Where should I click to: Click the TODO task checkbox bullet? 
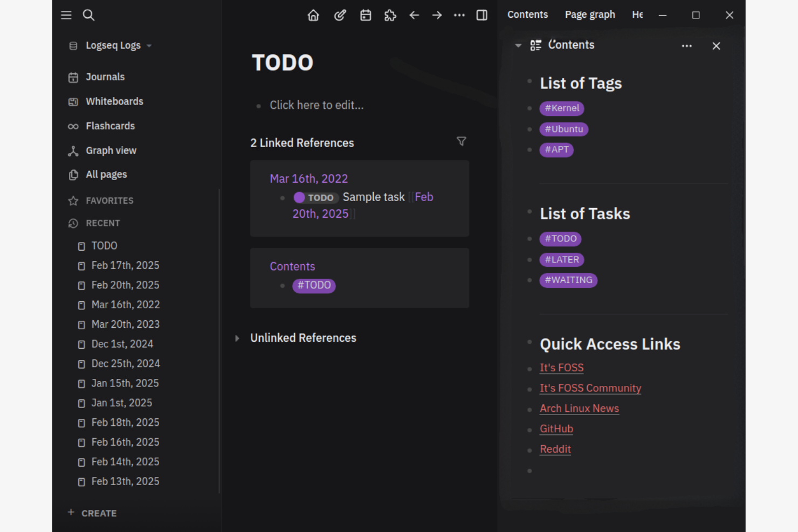[x=299, y=197]
